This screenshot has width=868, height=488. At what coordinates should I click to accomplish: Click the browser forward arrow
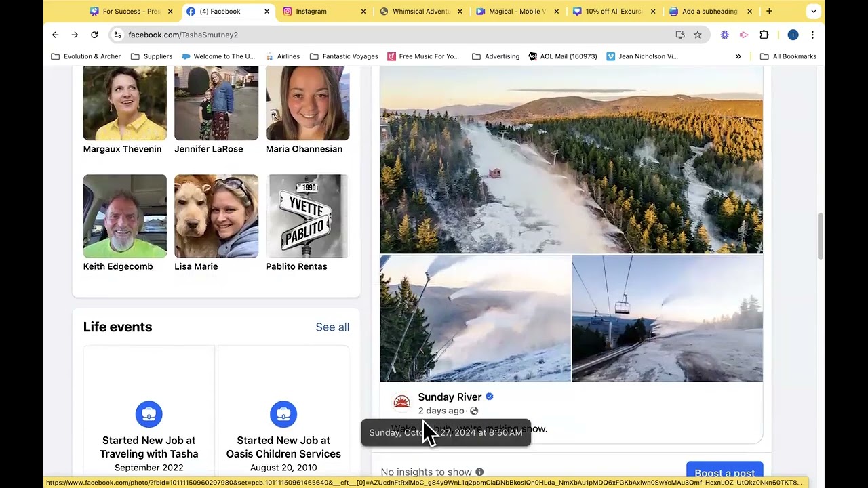75,35
